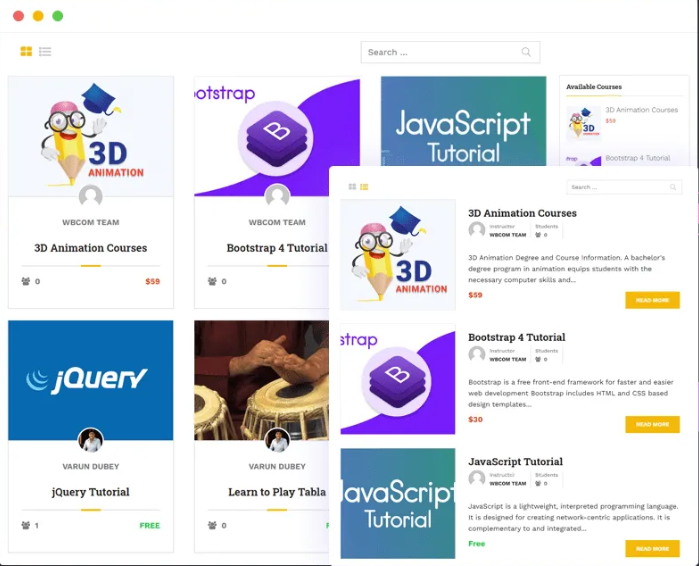Click Available Courses heading

tap(594, 87)
